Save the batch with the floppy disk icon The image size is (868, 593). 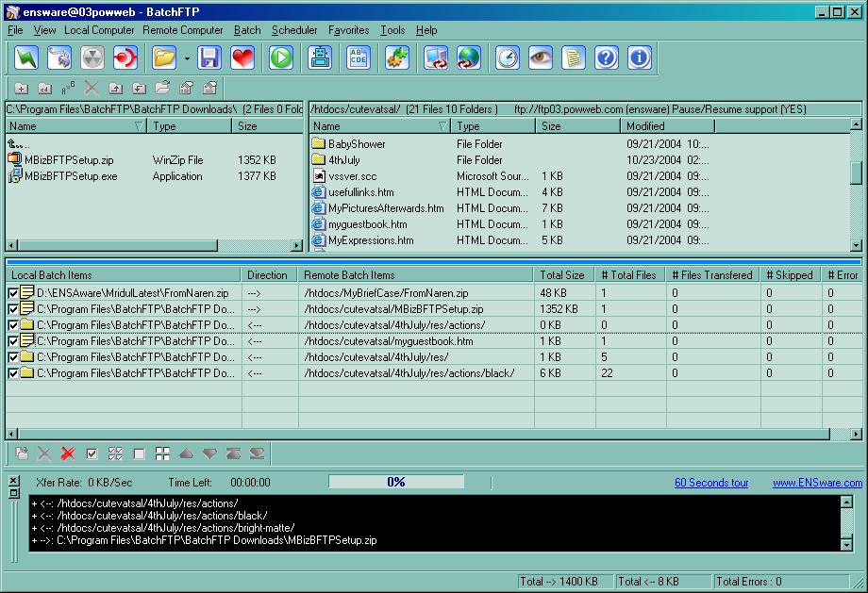coord(209,58)
